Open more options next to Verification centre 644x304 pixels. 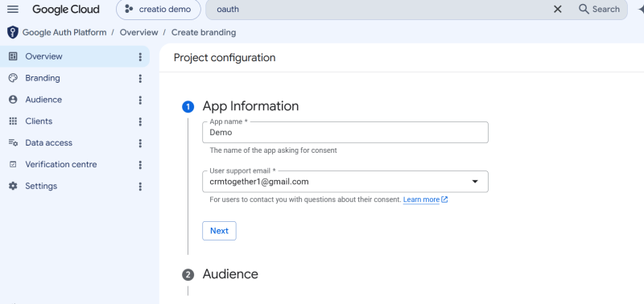(140, 165)
